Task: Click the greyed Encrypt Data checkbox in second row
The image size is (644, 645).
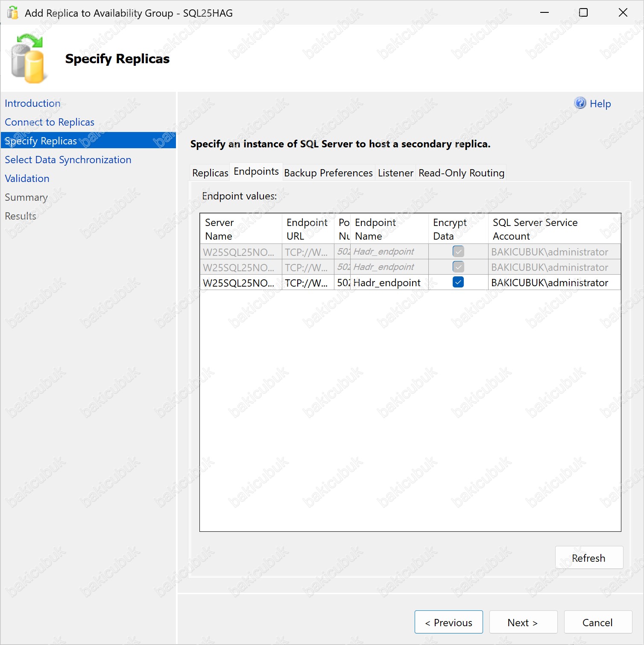Action: (x=458, y=267)
